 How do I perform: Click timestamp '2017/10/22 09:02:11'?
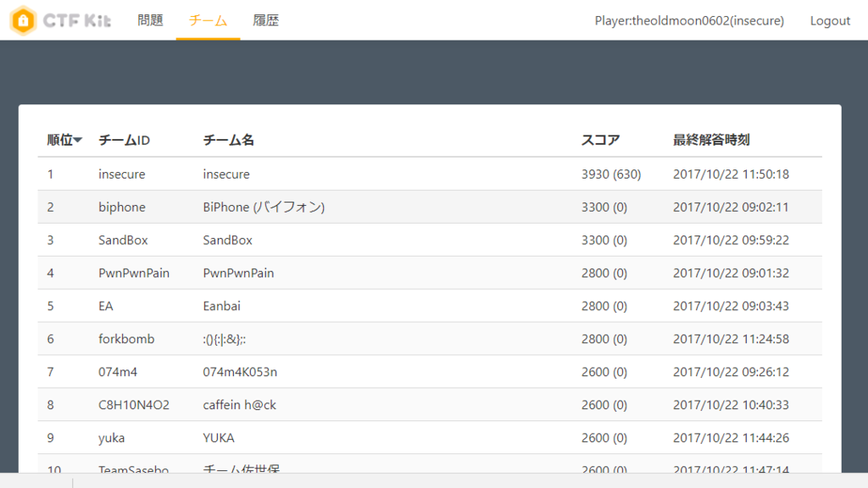coord(731,207)
